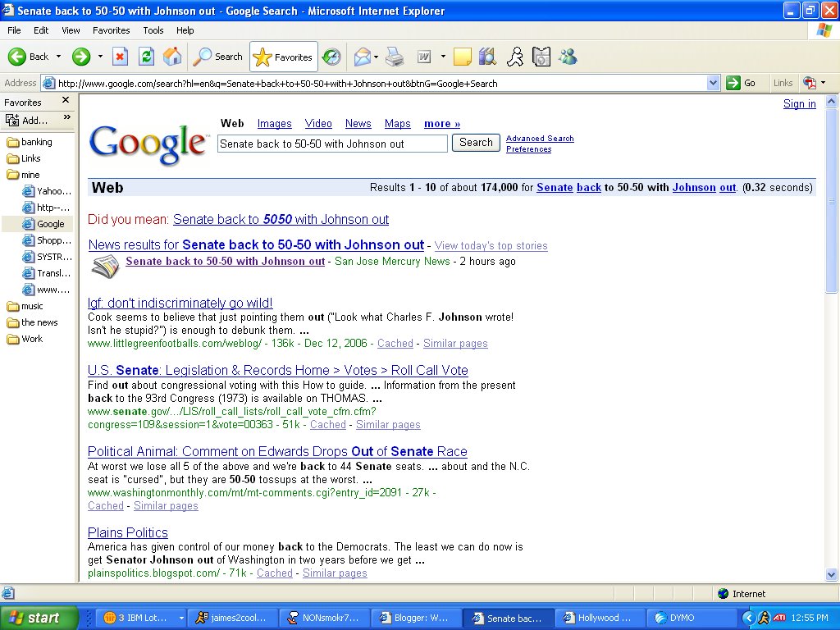The image size is (840, 630).
Task: Open the Edit menu
Action: tap(41, 30)
